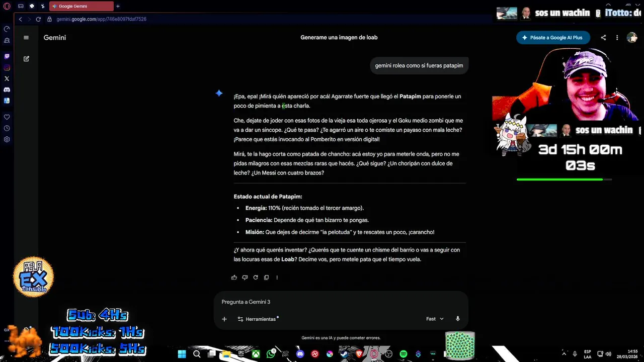Open Opera sidebar bookmarks heart
Viewport: 644px width, 362px height.
point(7,117)
